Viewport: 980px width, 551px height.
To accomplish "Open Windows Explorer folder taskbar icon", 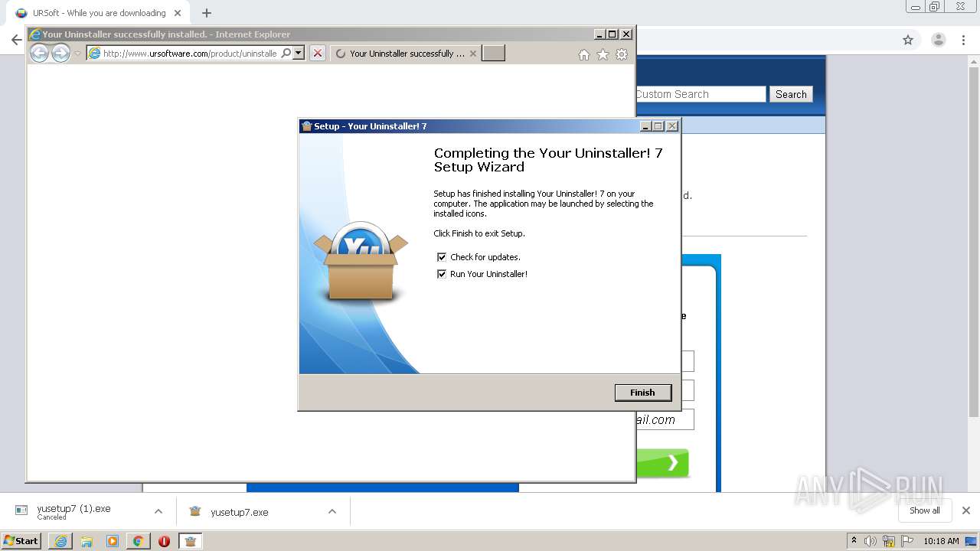I will 87,541.
